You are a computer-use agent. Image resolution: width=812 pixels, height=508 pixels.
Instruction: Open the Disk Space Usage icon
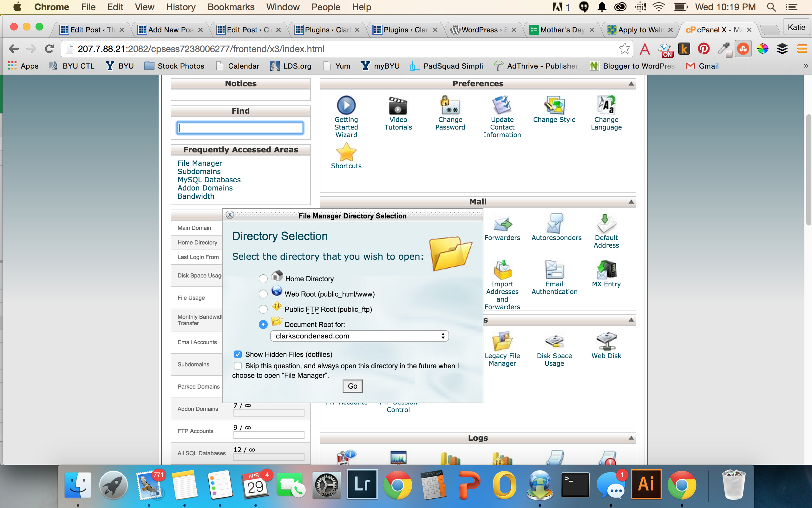(x=554, y=341)
